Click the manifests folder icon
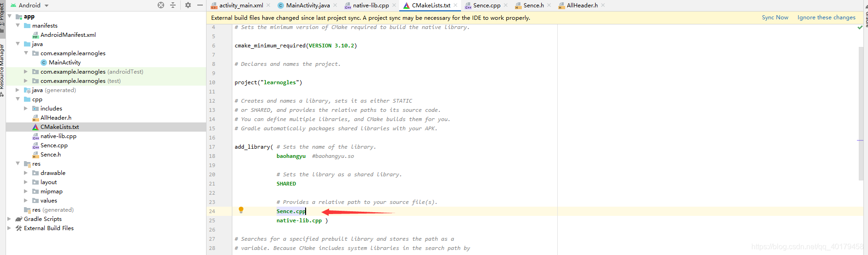This screenshot has height=255, width=868. 27,26
